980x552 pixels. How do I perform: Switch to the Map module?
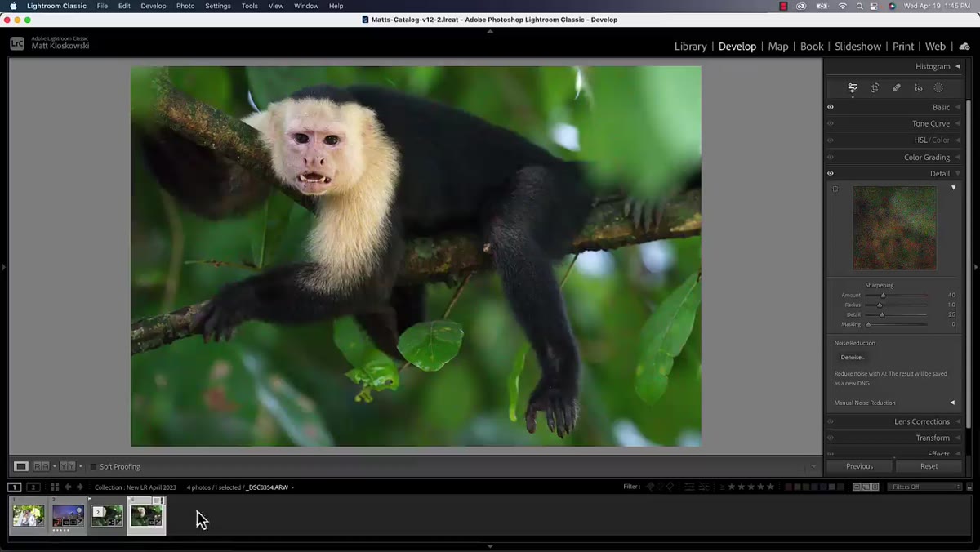[778, 47]
